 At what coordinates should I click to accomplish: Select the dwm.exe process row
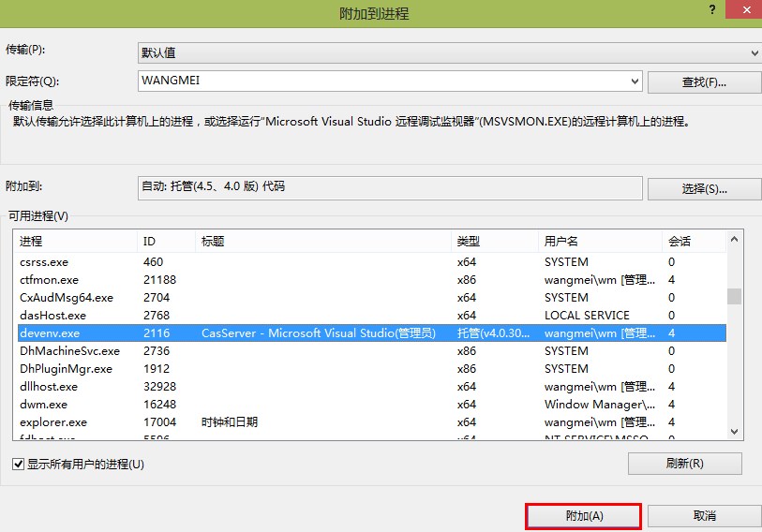coord(370,405)
